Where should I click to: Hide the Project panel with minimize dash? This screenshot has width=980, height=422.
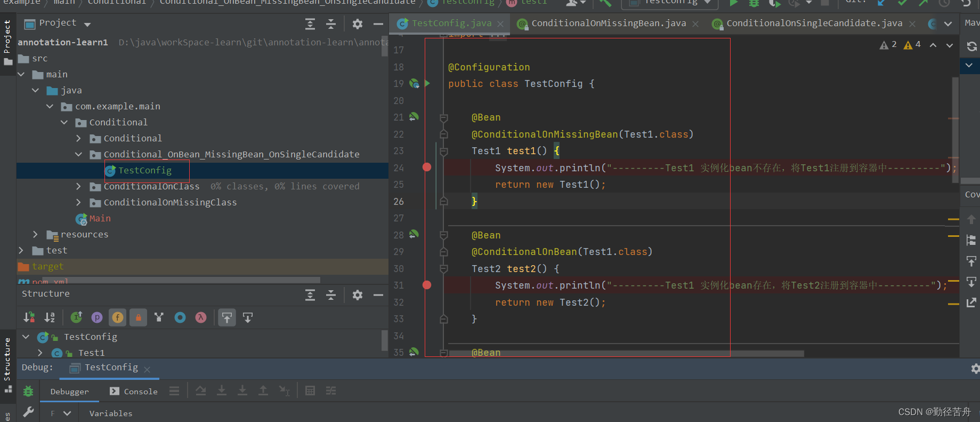click(x=378, y=24)
